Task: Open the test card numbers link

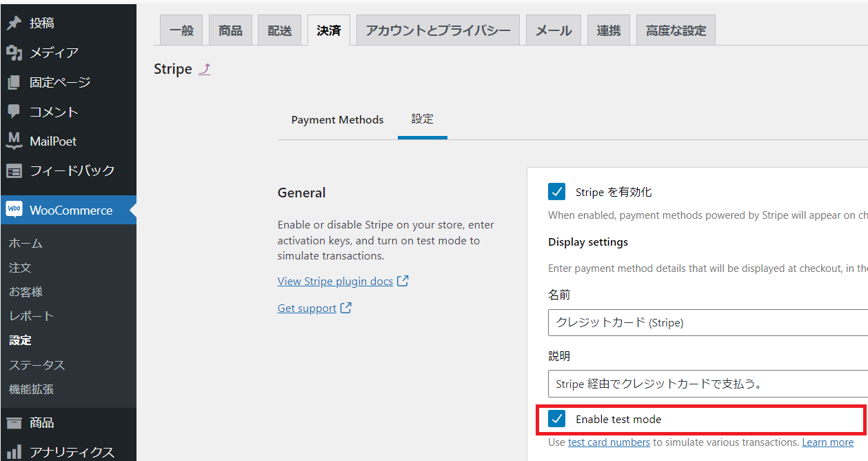Action: pyautogui.click(x=609, y=442)
